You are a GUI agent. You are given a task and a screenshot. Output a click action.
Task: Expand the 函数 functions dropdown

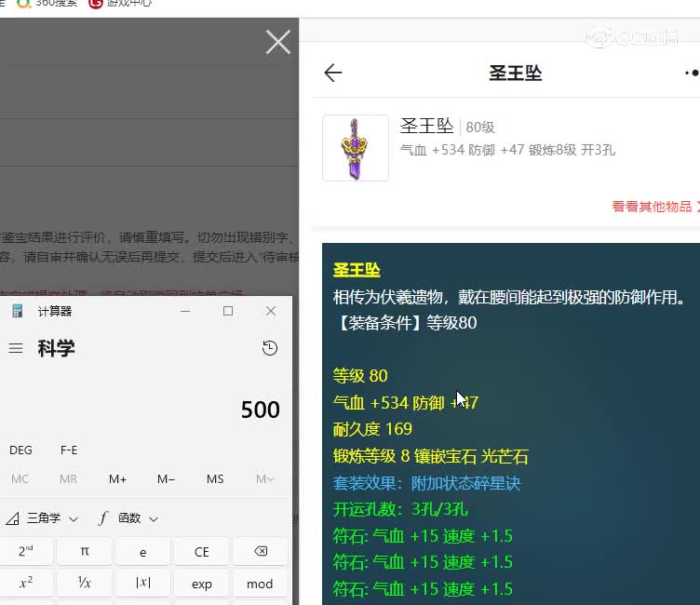pyautogui.click(x=128, y=518)
